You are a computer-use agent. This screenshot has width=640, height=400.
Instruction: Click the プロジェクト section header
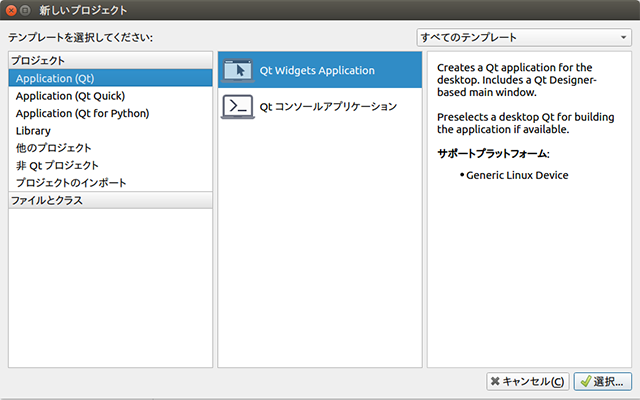click(x=110, y=60)
